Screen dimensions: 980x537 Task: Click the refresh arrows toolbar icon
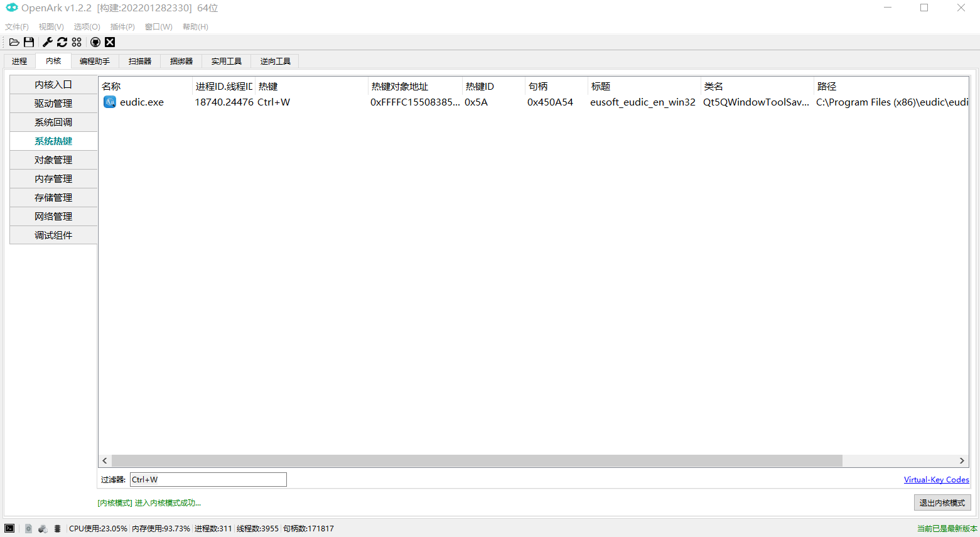click(62, 42)
